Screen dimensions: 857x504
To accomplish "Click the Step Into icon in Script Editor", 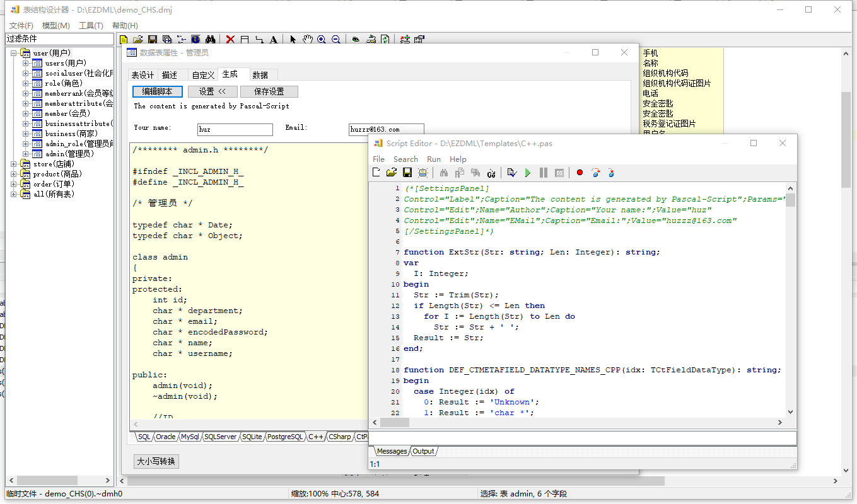I will [x=610, y=173].
